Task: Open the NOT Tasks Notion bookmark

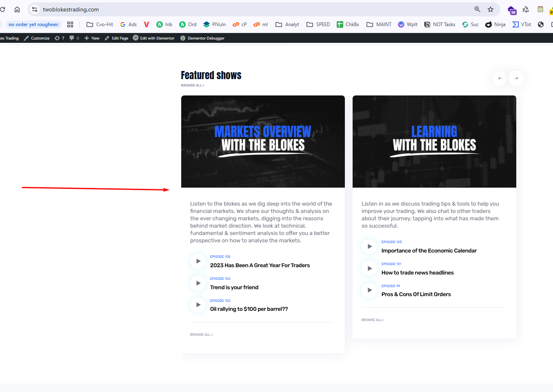Action: point(440,24)
